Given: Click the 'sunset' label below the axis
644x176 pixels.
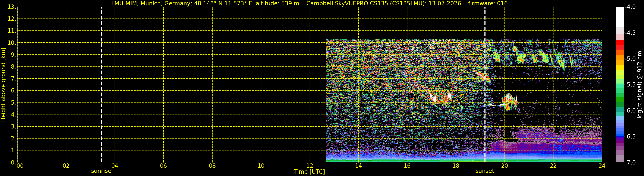Looking at the screenshot, I should [x=485, y=171].
